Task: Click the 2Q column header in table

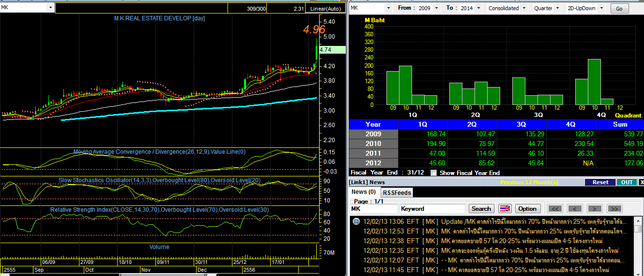Action: click(472, 124)
